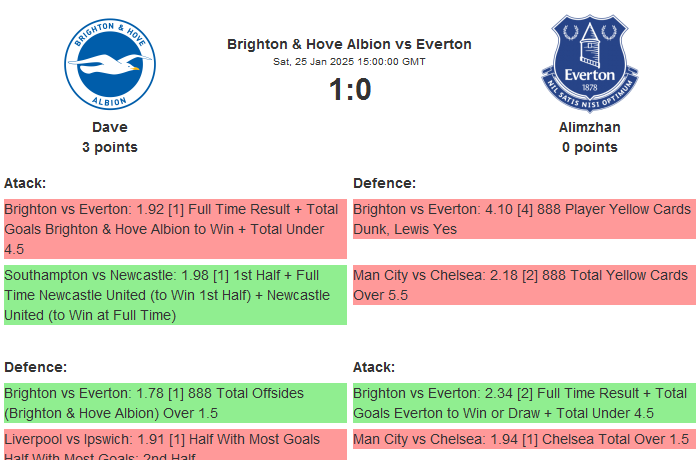Viewport: 700px width, 460px height.
Task: Click the lower right Atack heading
Action: coord(374,367)
